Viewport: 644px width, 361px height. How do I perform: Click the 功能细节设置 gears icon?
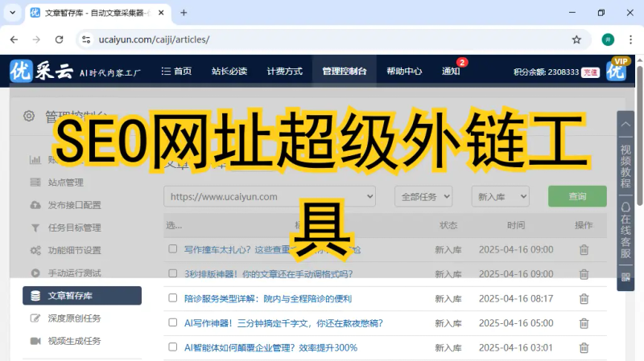click(35, 250)
